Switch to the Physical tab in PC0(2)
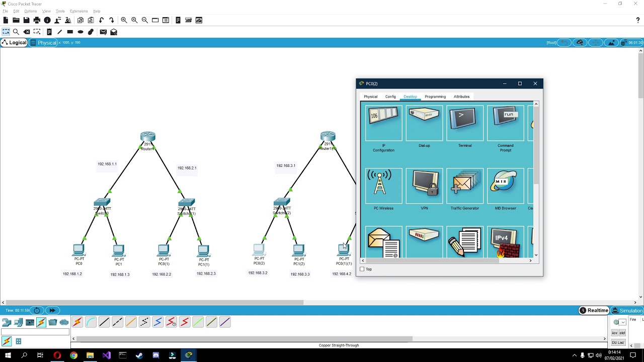 (x=370, y=97)
